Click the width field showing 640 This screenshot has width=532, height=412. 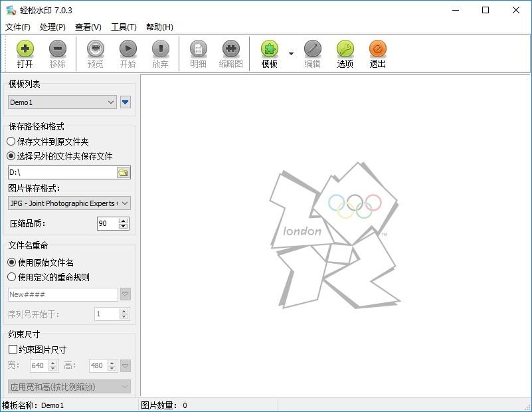tap(39, 365)
